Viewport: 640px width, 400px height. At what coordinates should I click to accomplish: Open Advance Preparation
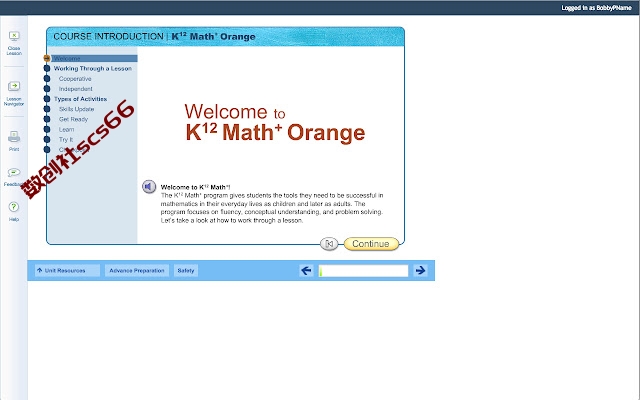click(137, 271)
